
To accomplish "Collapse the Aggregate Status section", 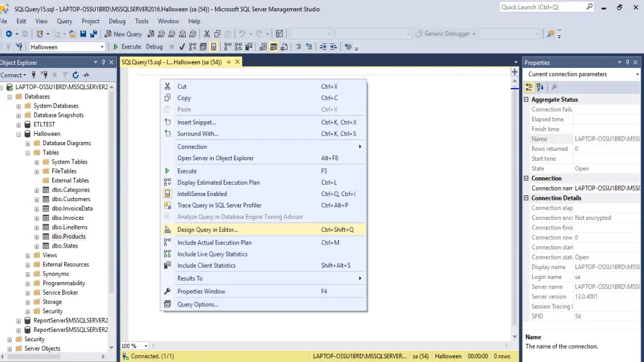I will tap(526, 99).
